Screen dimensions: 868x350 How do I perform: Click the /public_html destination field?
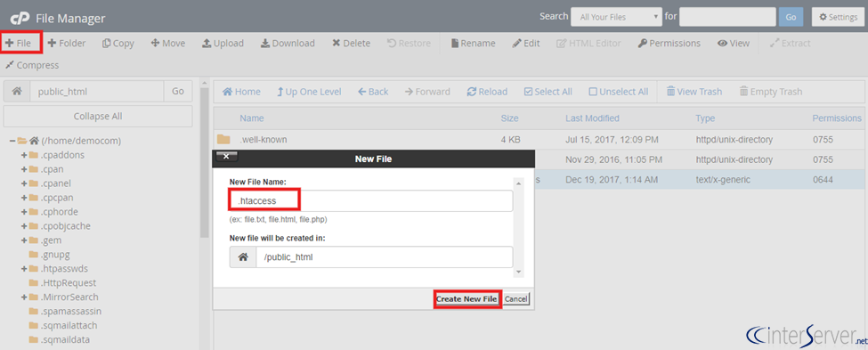pos(385,257)
